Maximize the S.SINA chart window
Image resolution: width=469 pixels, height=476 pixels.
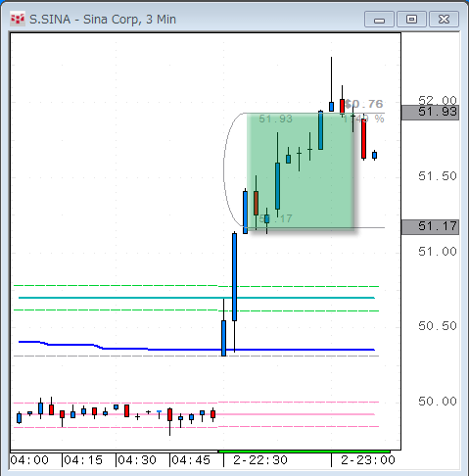[x=411, y=20]
